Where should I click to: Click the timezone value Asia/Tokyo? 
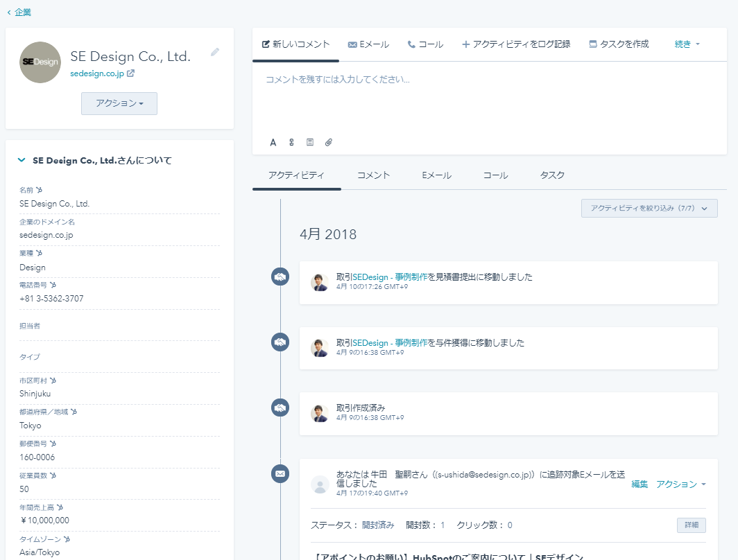pyautogui.click(x=40, y=552)
